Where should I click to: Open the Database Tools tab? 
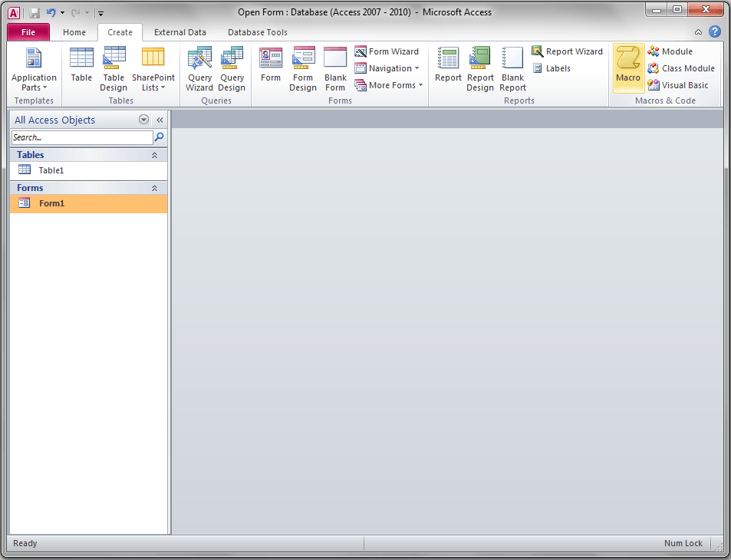[257, 32]
